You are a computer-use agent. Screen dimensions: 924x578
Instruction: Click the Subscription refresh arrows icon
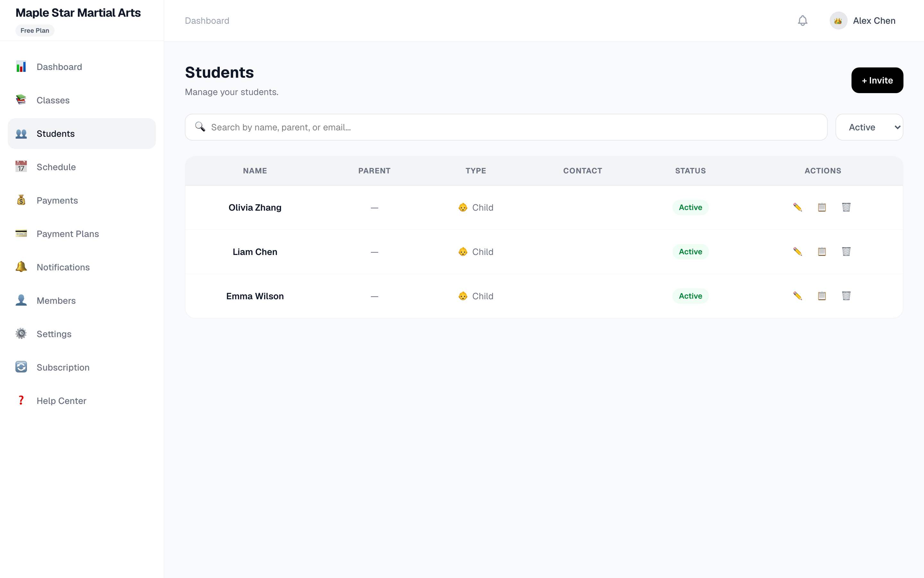coord(21,367)
